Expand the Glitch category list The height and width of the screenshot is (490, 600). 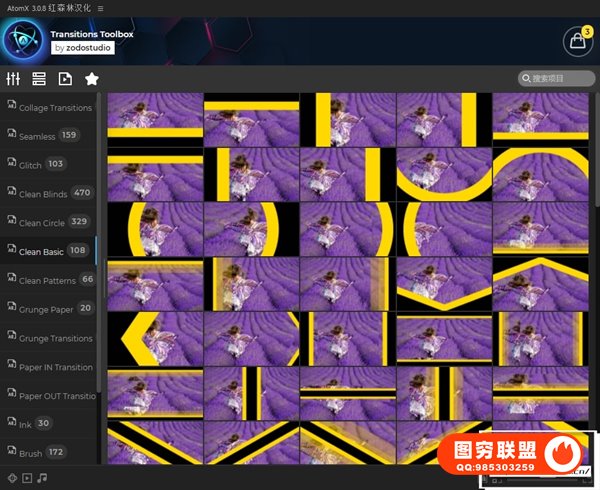coord(33,164)
